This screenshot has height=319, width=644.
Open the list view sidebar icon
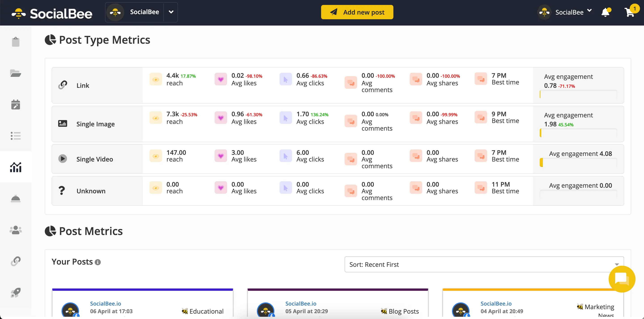(15, 136)
